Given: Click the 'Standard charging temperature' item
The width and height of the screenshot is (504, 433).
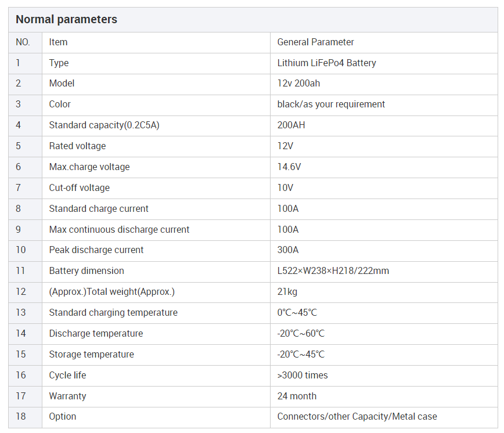Looking at the screenshot, I should [113, 312].
